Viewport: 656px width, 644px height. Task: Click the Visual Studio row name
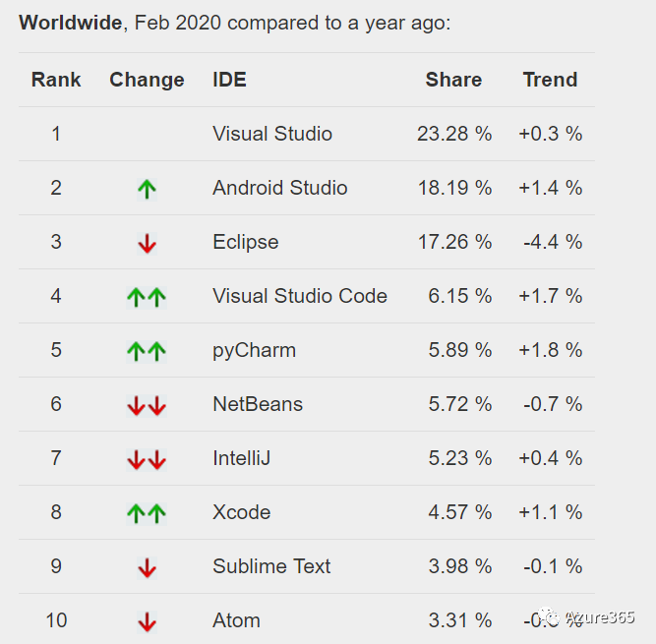tap(272, 134)
